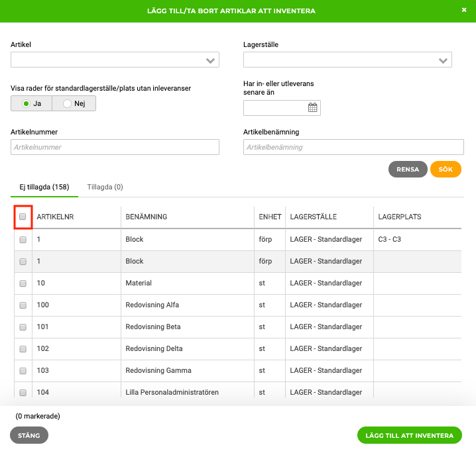Viewport: 476px width, 453px height.
Task: Expand the Lagerställe dropdown
Action: (443, 60)
